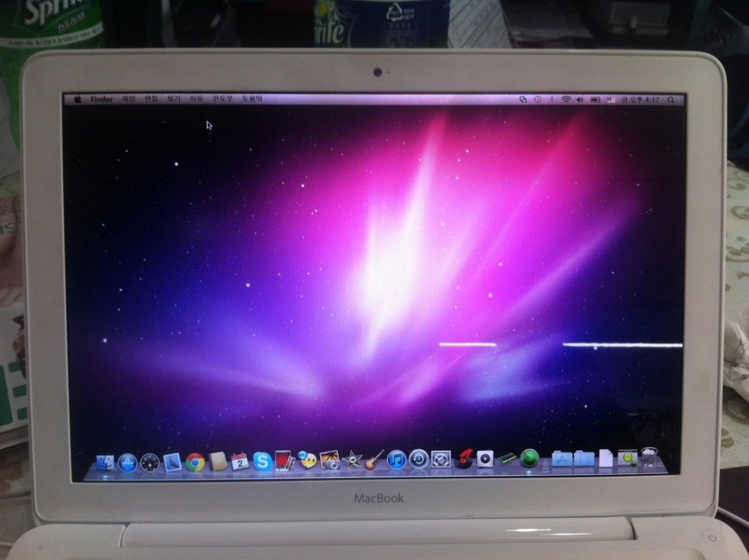749x560 pixels.
Task: Open Google Chrome in the Dock
Action: point(195,461)
